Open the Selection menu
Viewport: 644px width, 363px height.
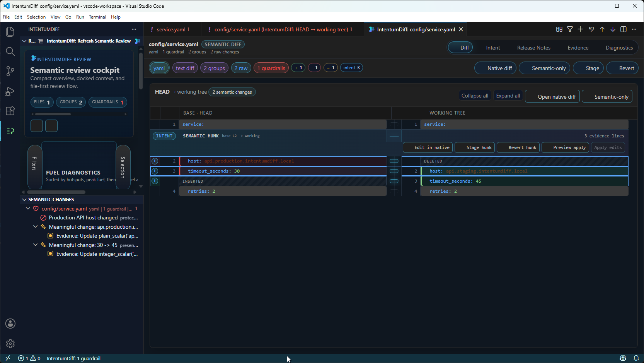click(x=36, y=17)
